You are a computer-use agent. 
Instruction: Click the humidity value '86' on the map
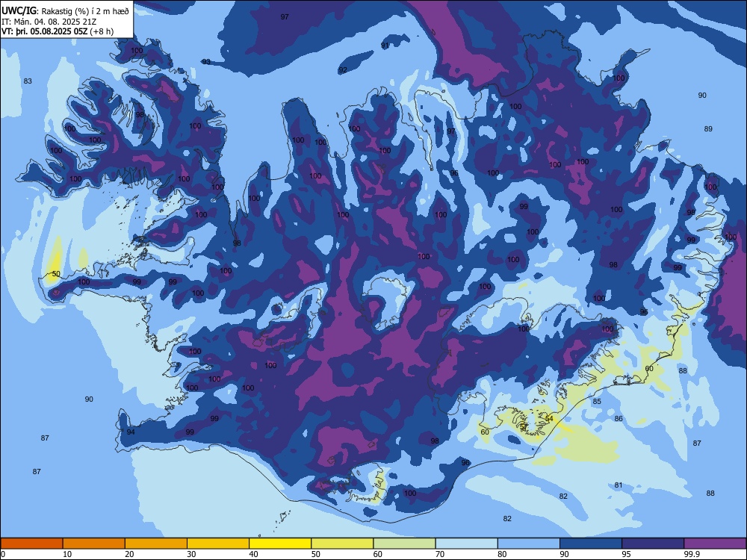click(x=619, y=419)
